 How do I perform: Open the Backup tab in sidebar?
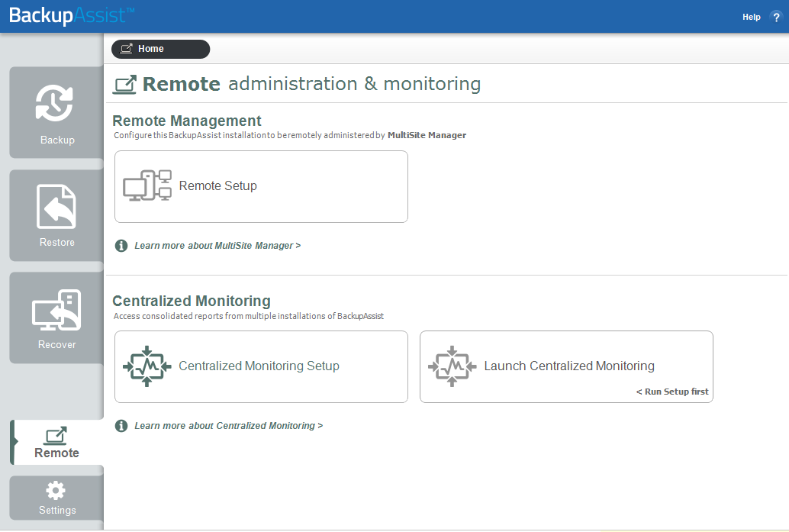pos(56,113)
